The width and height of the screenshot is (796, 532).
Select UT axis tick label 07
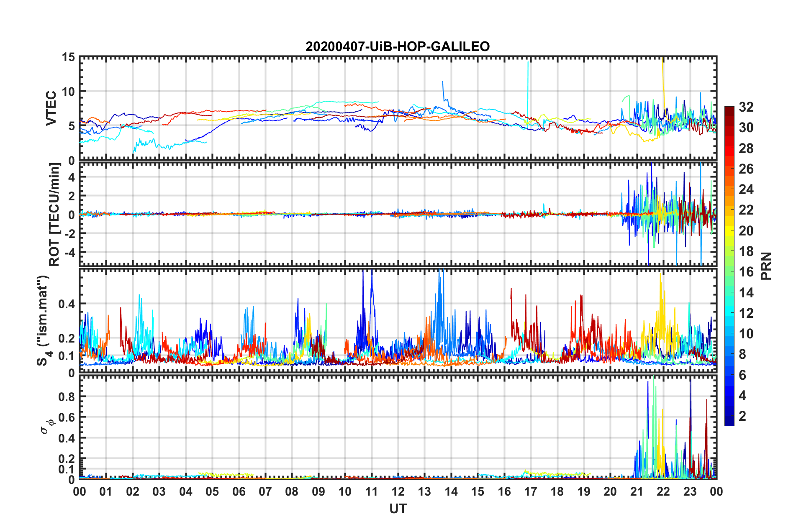265,491
